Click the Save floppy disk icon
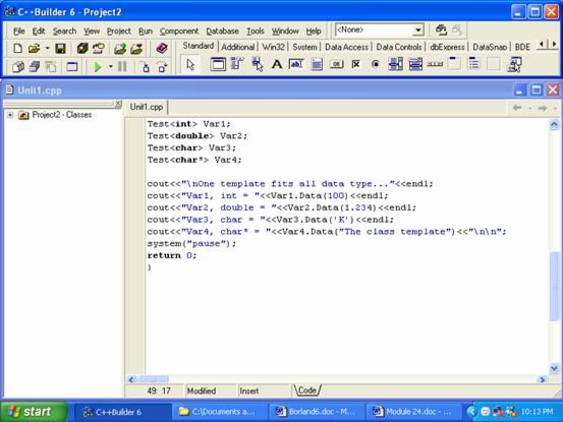563x422 pixels. click(x=60, y=48)
